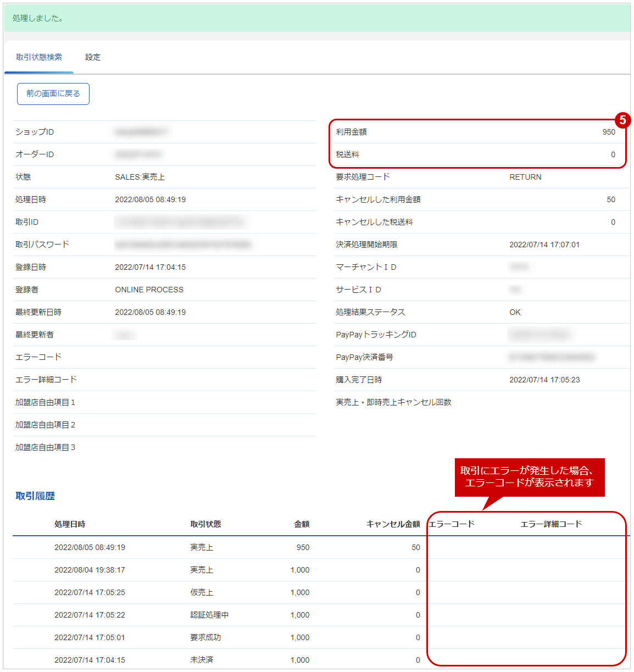
Task: Click the エラー詳細コード column header in history table
Action: pos(551,524)
